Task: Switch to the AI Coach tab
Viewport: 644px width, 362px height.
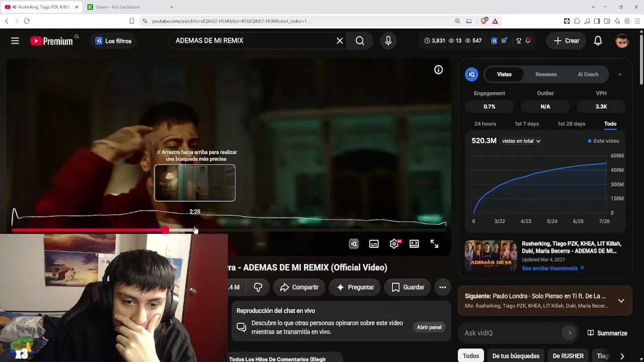Action: [588, 74]
